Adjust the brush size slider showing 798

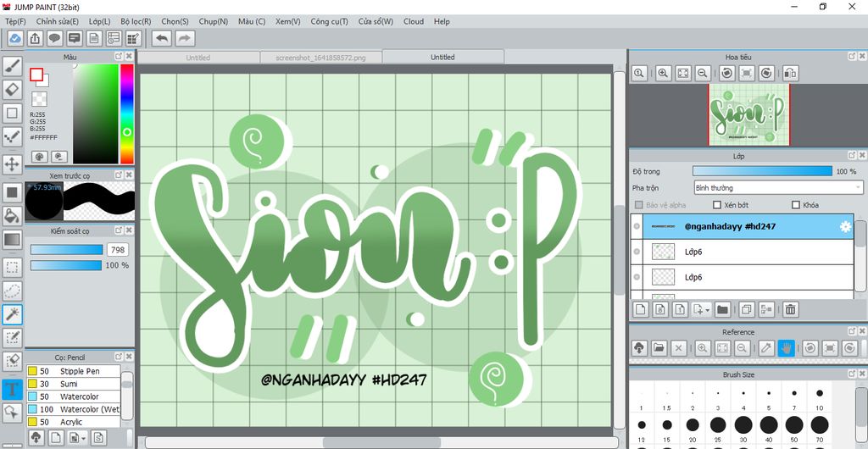pyautogui.click(x=66, y=250)
